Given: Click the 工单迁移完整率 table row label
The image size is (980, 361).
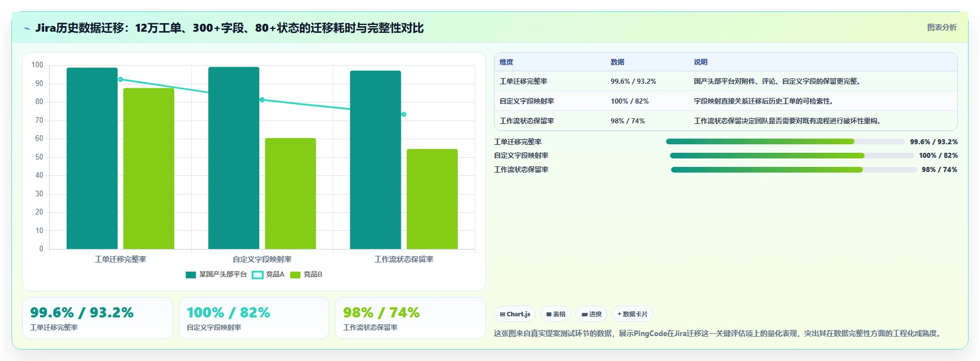Looking at the screenshot, I should click(x=523, y=81).
